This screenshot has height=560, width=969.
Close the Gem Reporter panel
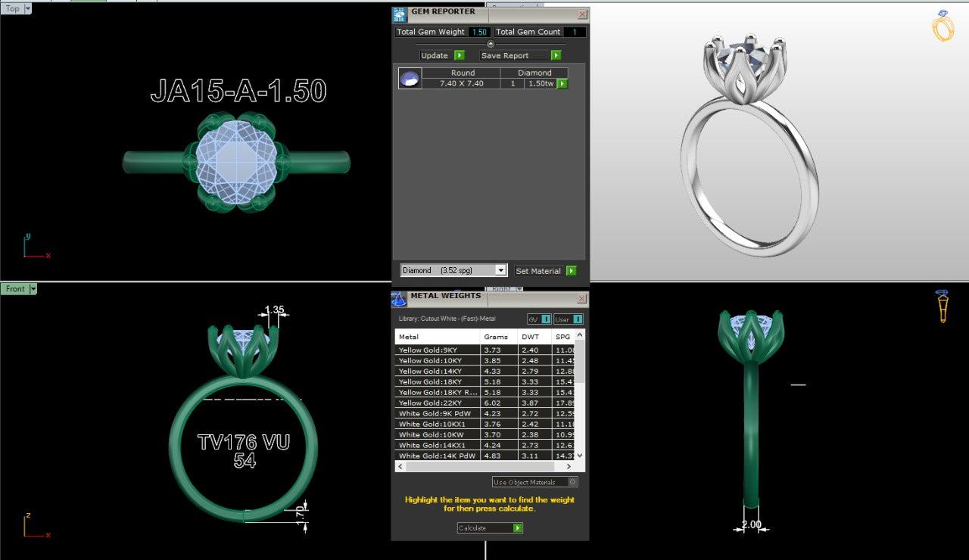[x=581, y=14]
